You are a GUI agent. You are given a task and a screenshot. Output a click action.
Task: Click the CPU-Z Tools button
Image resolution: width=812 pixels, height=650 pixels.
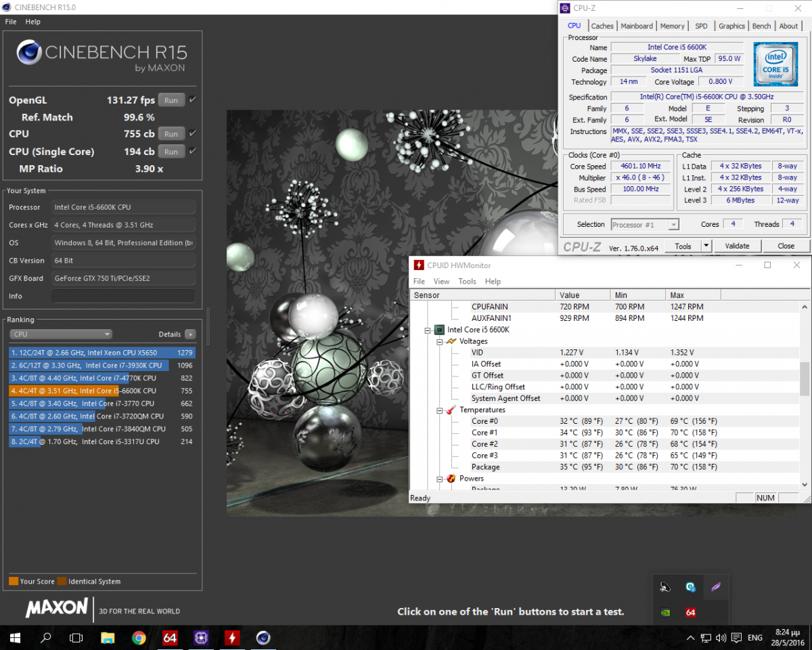coord(683,246)
